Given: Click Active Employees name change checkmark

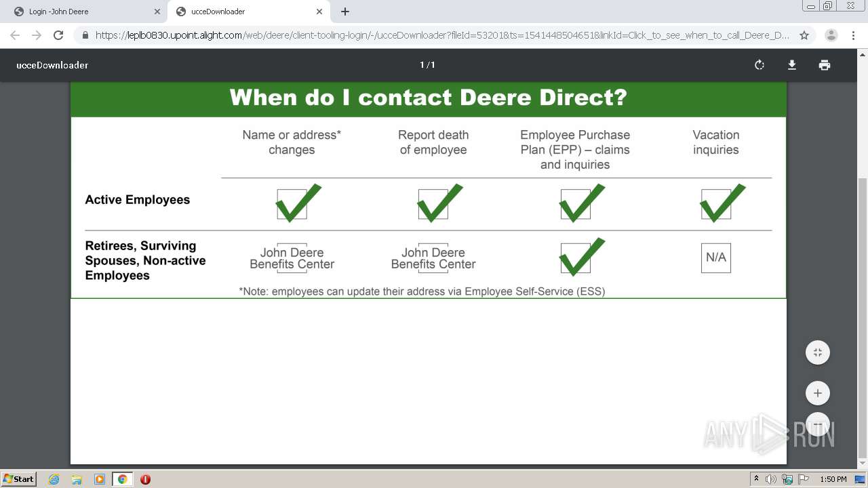Looking at the screenshot, I should point(297,203).
